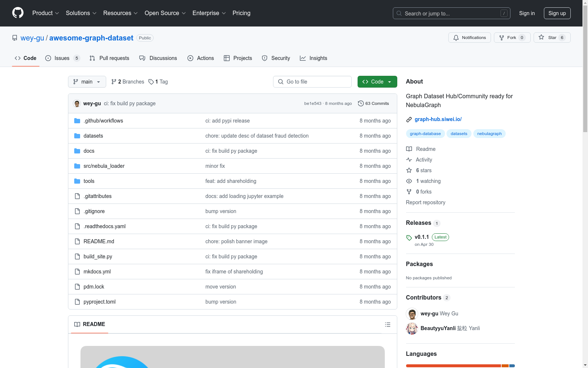Open commit 'fix iframe of shareholding'
This screenshot has width=588, height=368.
234,272
